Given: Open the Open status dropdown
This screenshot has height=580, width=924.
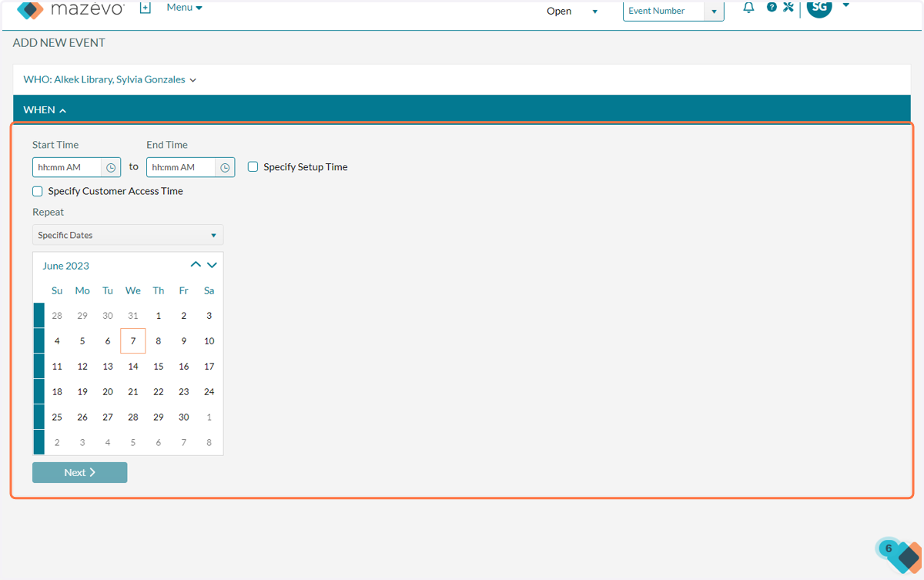Looking at the screenshot, I should (x=571, y=11).
